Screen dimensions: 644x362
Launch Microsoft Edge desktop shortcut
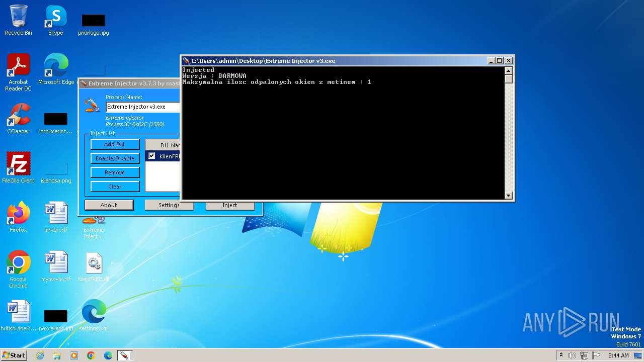click(x=56, y=69)
